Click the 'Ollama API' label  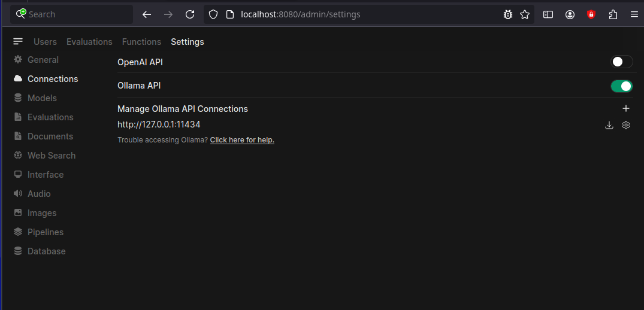[x=139, y=86]
